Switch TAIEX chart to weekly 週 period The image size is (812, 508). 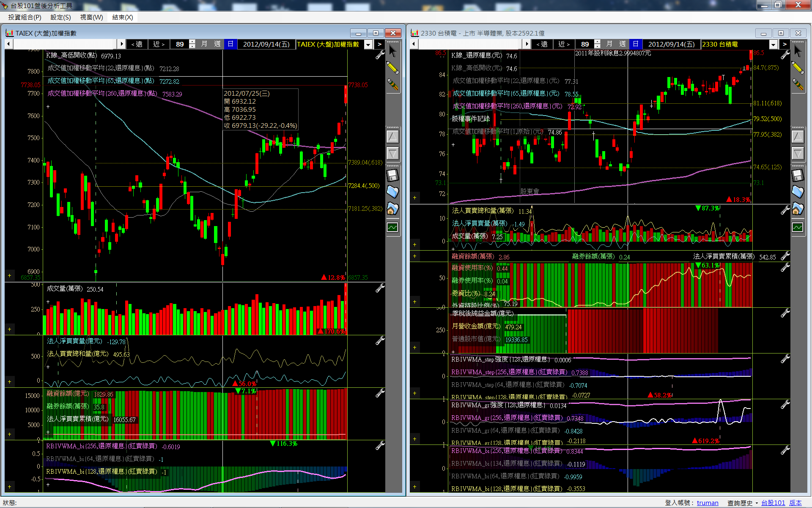217,44
